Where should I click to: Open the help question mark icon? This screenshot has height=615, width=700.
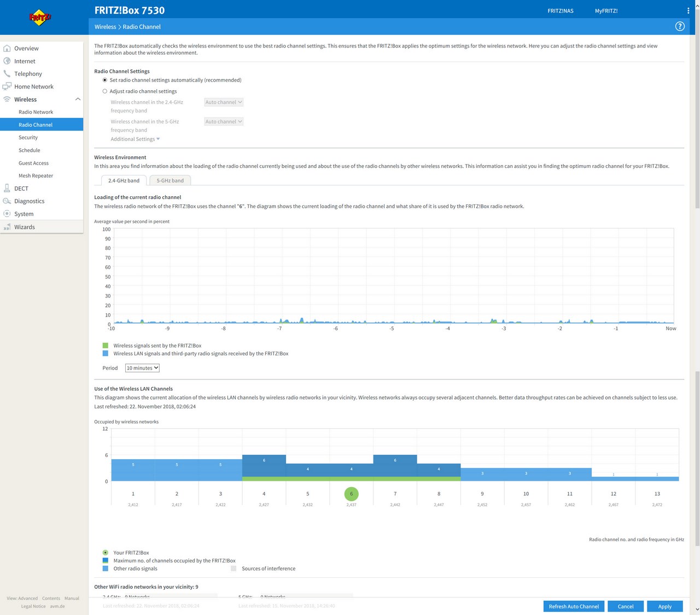click(680, 26)
